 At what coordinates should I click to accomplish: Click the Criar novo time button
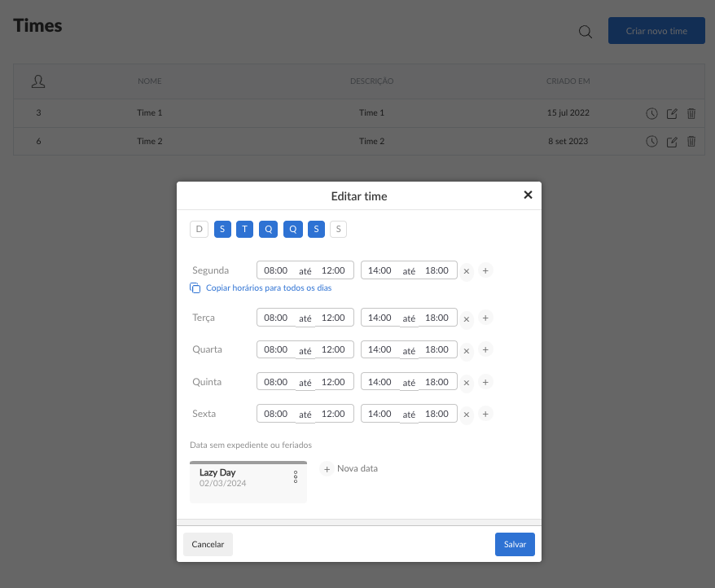[x=656, y=31]
